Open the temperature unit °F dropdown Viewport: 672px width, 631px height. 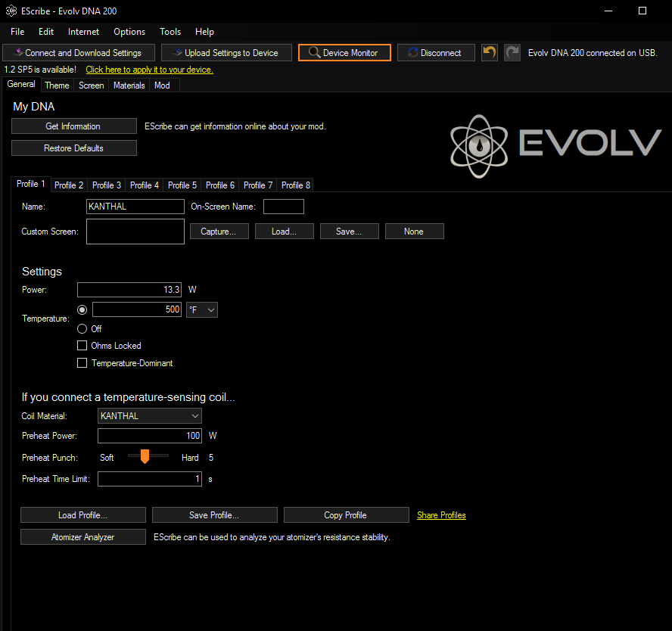(x=202, y=309)
